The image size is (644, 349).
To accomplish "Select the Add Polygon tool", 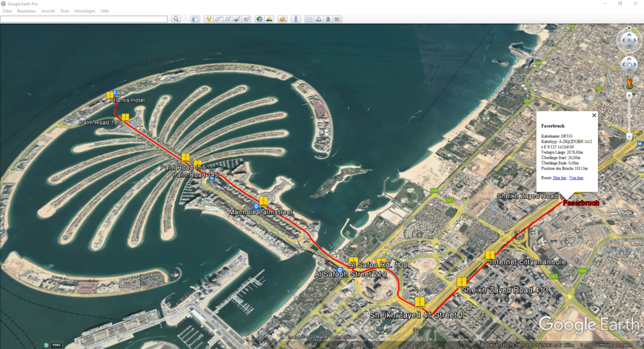I will tap(217, 19).
